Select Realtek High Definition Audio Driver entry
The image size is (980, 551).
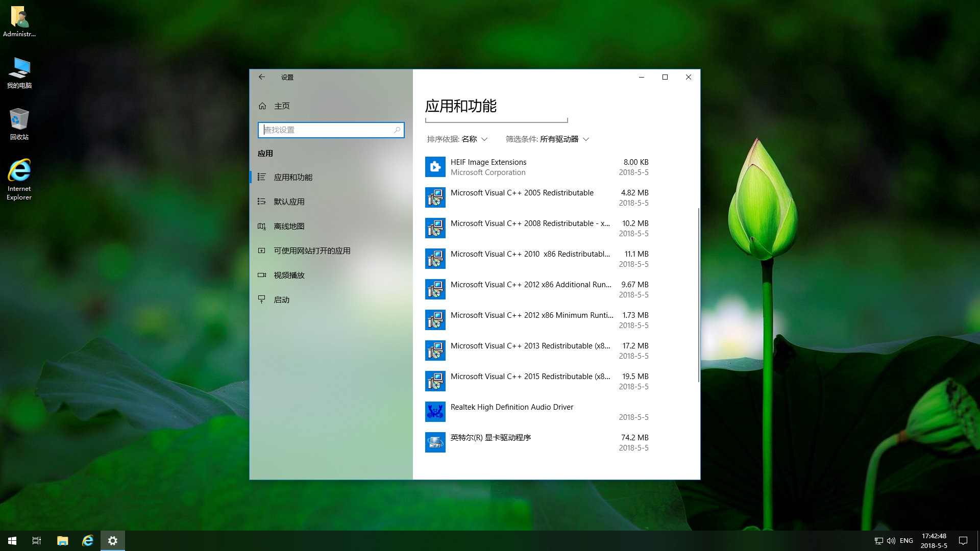pos(537,412)
